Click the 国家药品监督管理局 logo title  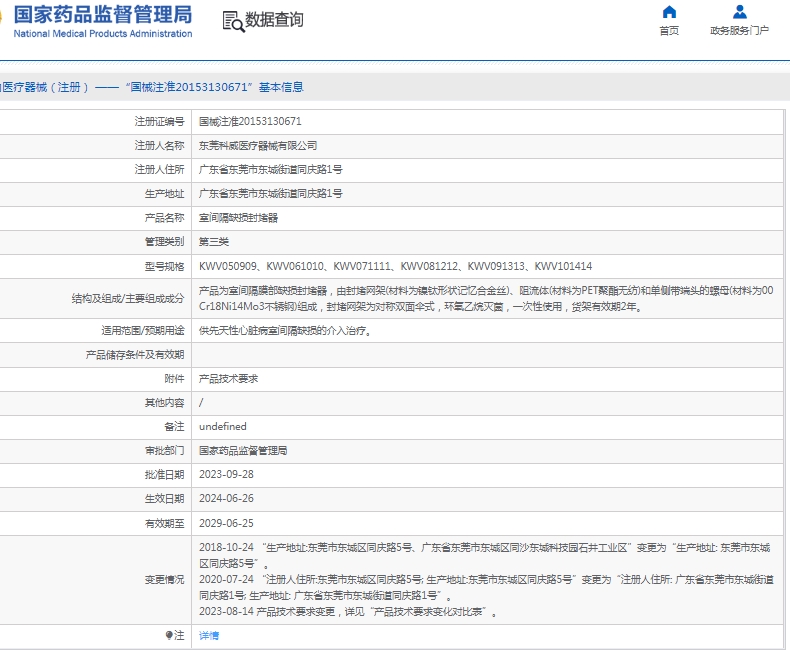[102, 15]
